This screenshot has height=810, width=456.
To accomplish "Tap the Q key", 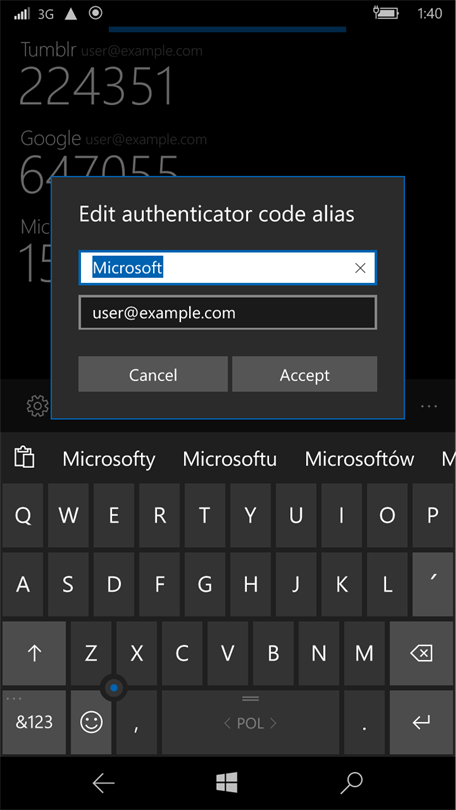I will click(x=23, y=515).
